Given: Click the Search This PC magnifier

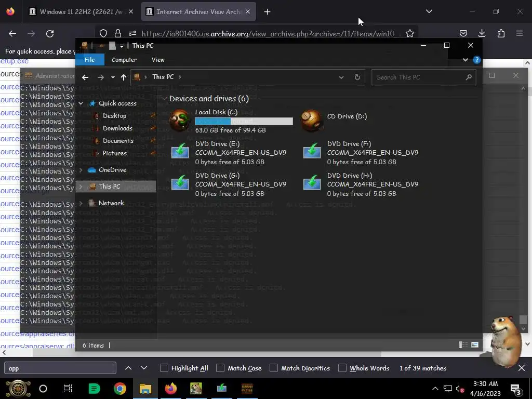Looking at the screenshot, I should click(469, 77).
